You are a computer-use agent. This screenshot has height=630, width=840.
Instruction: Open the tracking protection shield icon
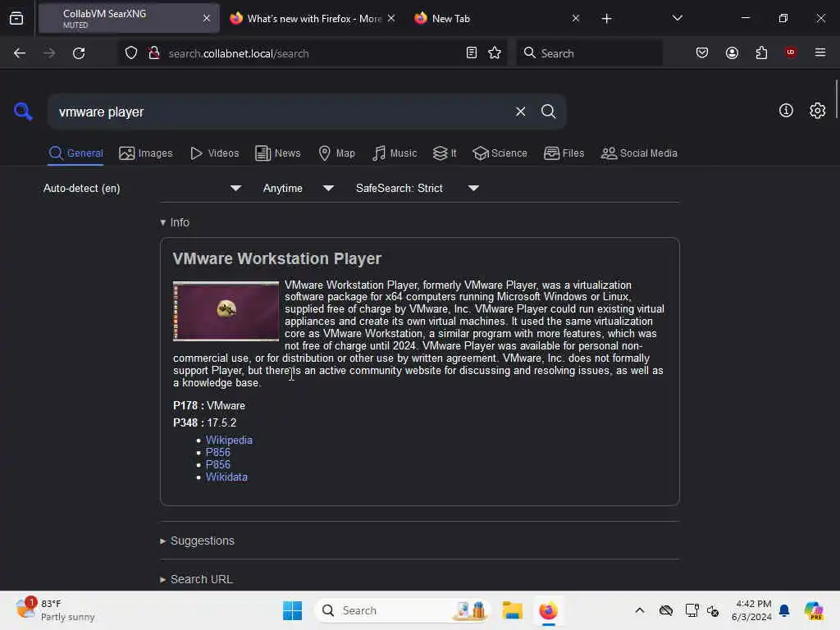coord(131,53)
